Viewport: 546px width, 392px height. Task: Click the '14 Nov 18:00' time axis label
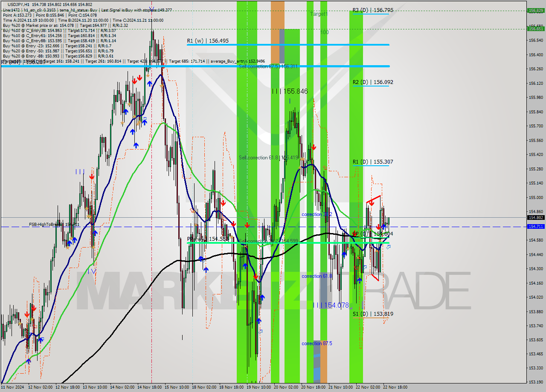click(x=149, y=387)
